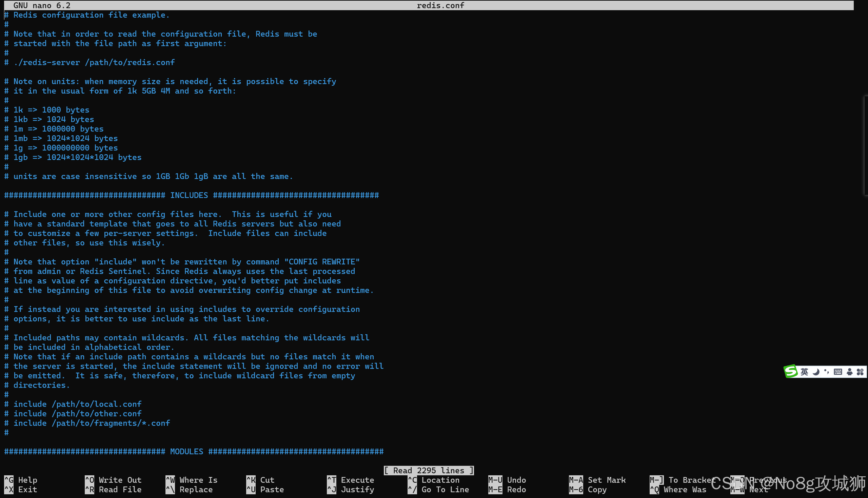
Task: Click the 'include /path/to/local.conf' line
Action: coord(73,404)
